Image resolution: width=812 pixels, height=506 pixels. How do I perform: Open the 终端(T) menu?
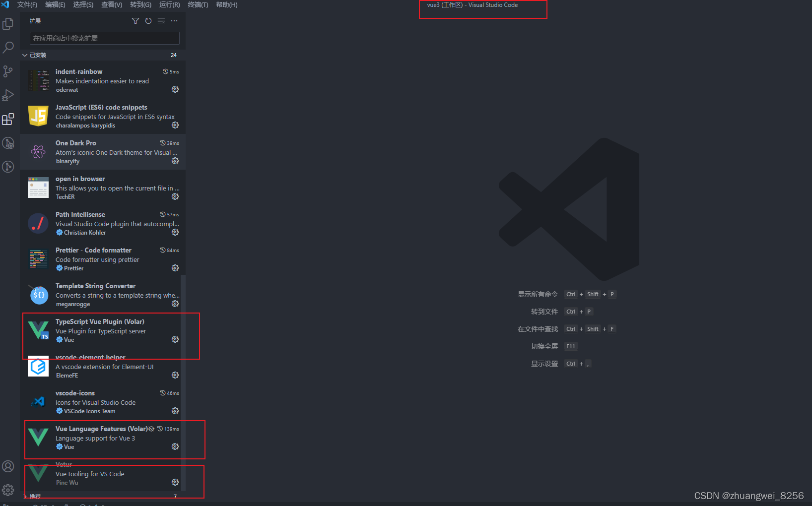[x=198, y=4]
